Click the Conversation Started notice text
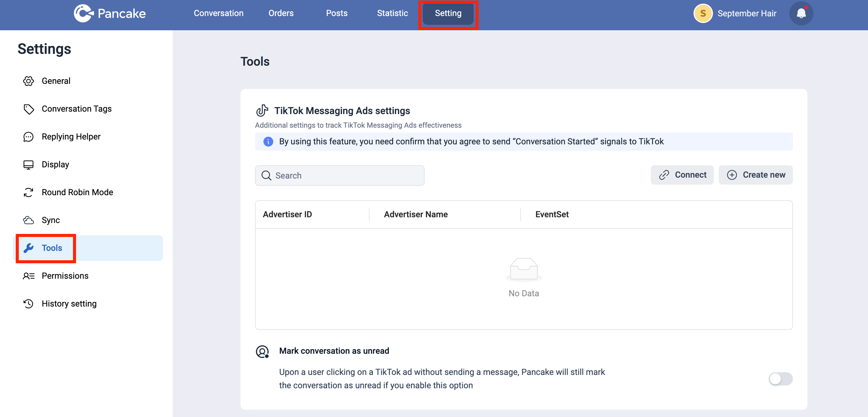 [x=471, y=142]
